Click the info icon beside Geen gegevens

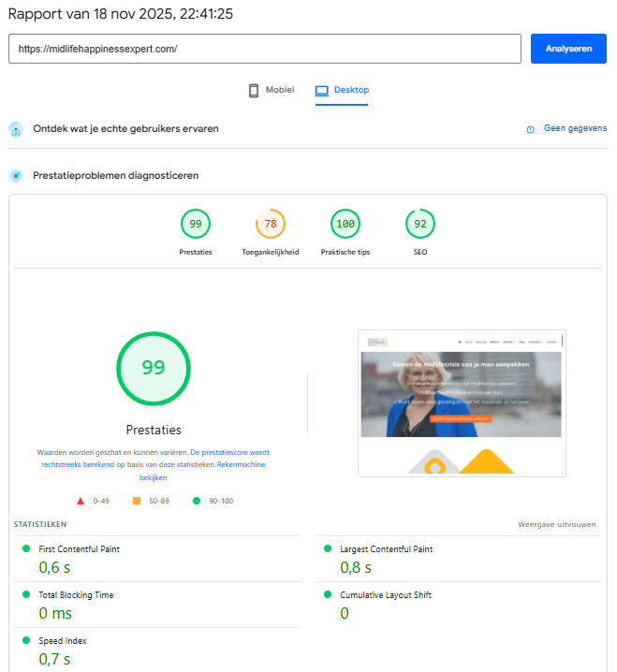click(x=531, y=129)
